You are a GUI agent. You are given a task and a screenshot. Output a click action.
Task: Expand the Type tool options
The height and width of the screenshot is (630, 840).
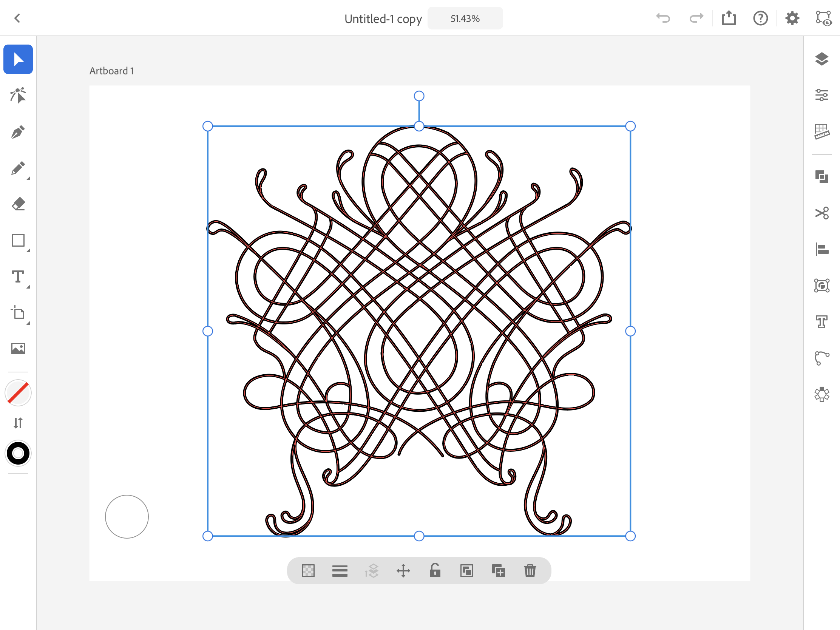[x=28, y=287]
